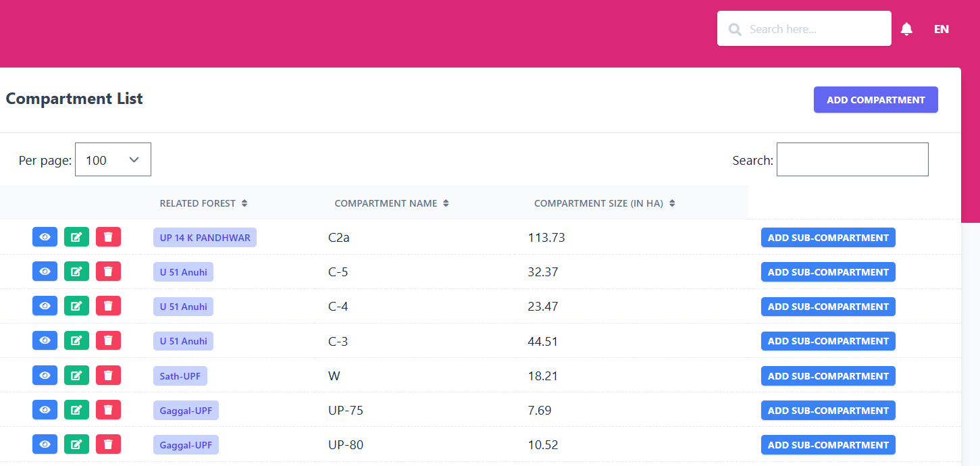Viewport: 980px width, 466px height.
Task: Click the trash icon for compartment UP-80
Action: pos(108,444)
